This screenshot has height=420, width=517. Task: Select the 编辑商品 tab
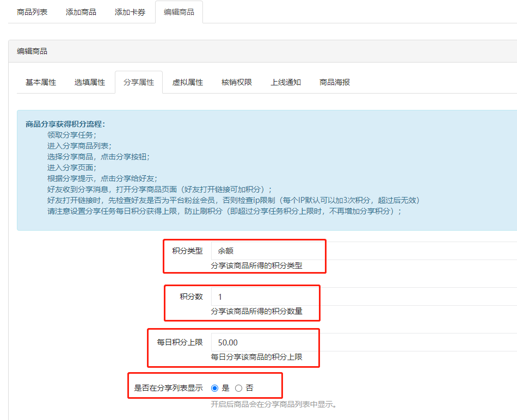point(179,12)
